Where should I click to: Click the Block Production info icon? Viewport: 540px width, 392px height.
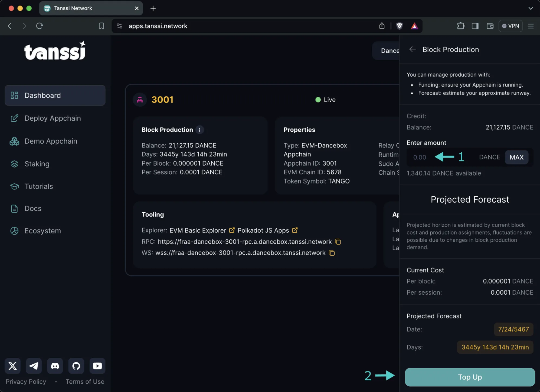tap(199, 130)
